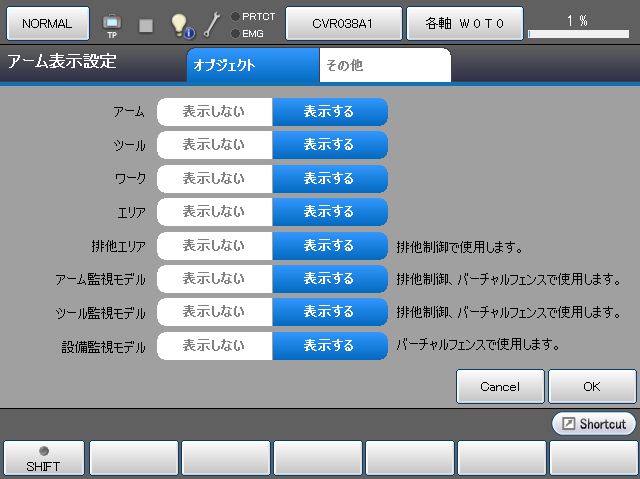Set 設備監視モデル to 表示する
This screenshot has height=479, width=640.
[329, 346]
